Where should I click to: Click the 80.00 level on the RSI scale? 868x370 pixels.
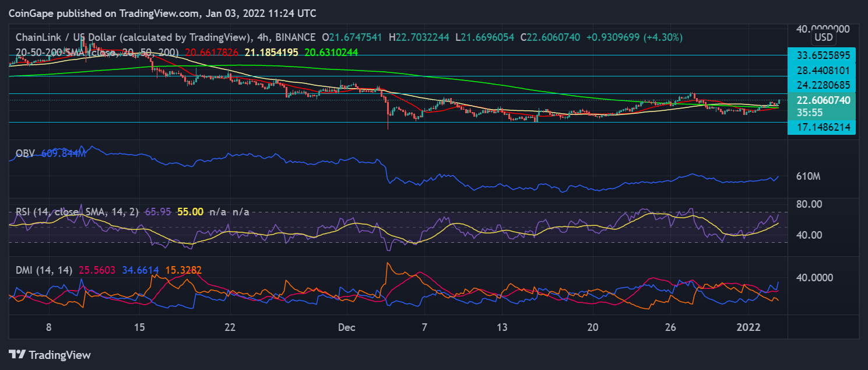809,204
